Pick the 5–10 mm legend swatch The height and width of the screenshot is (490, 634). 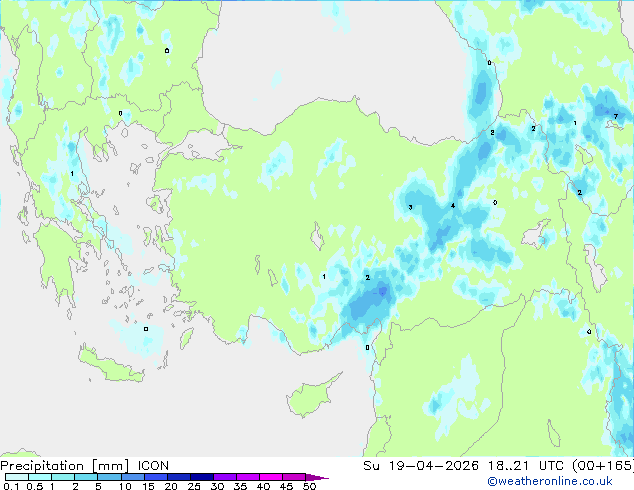[x=109, y=477]
